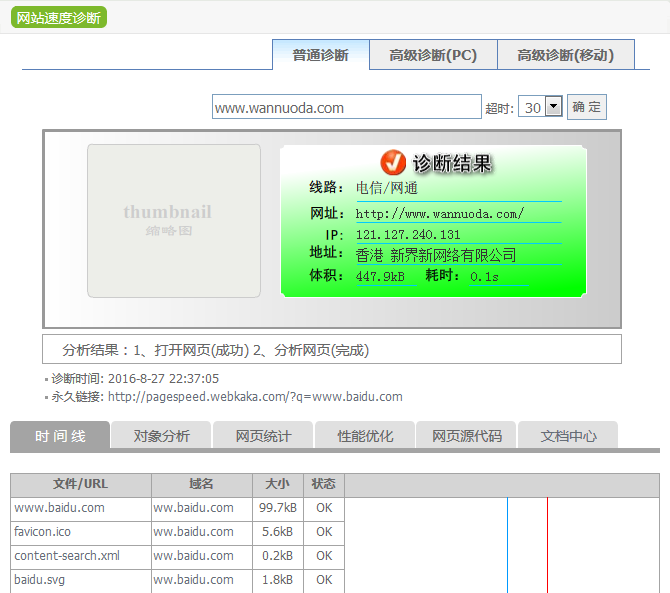Image resolution: width=670 pixels, height=593 pixels.
Task: Switch to the 对象分析 tab
Action: [x=161, y=436]
